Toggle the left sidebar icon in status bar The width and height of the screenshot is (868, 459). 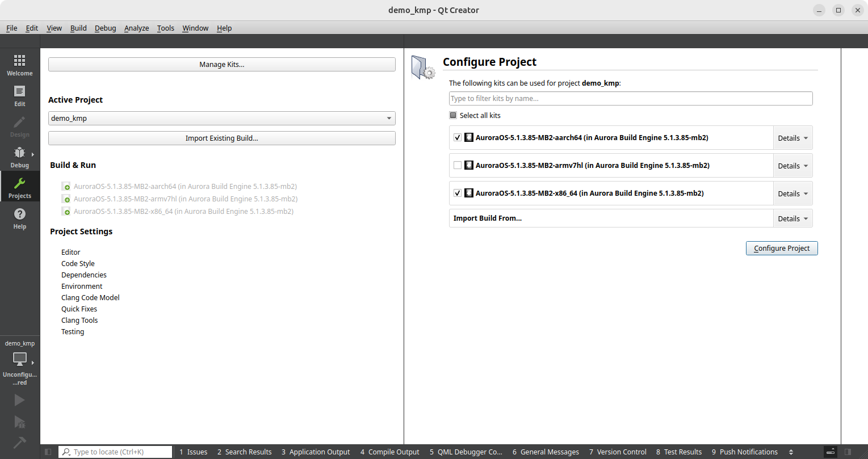[48, 452]
